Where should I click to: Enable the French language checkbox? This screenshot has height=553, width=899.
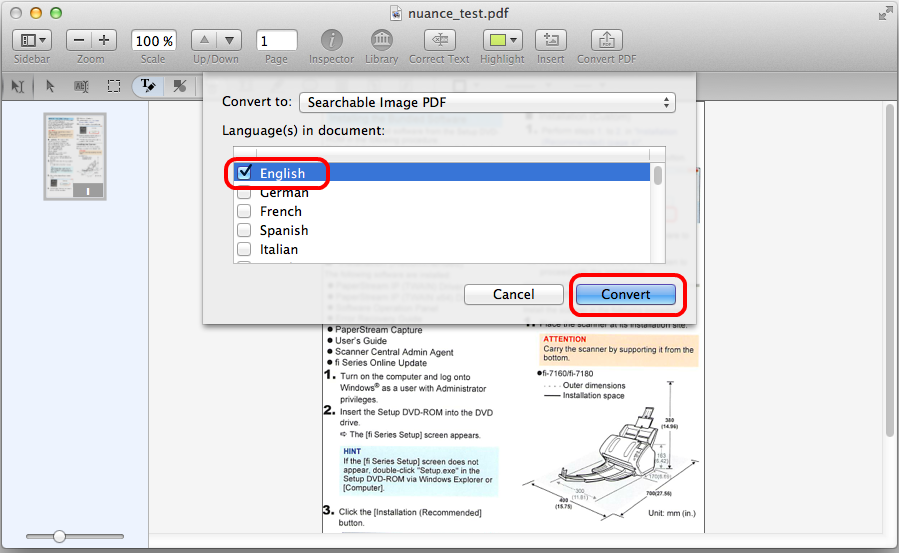(x=244, y=211)
